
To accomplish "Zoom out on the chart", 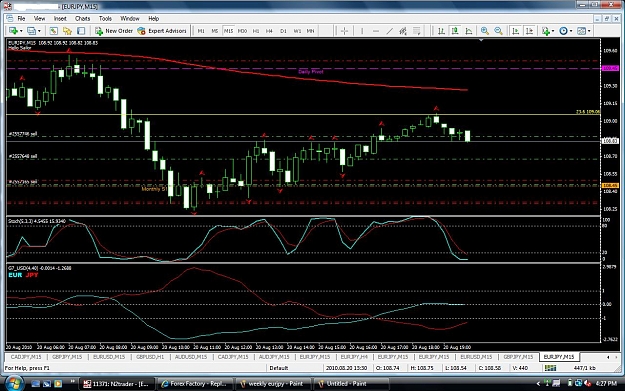I will tap(498, 31).
